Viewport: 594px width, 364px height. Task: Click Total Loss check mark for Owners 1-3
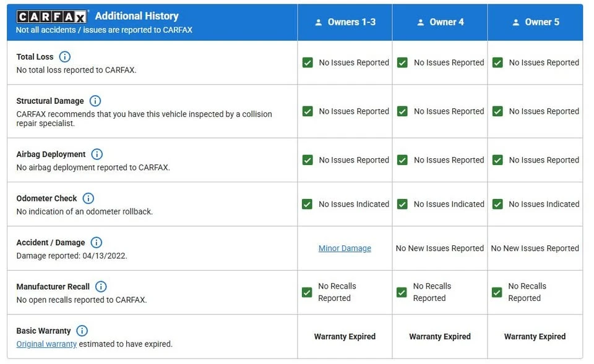pyautogui.click(x=308, y=62)
